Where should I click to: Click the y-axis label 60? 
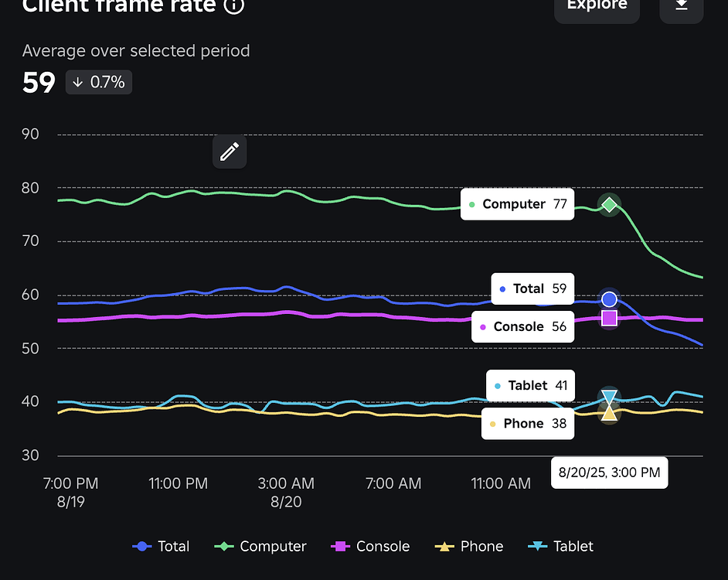click(x=30, y=295)
